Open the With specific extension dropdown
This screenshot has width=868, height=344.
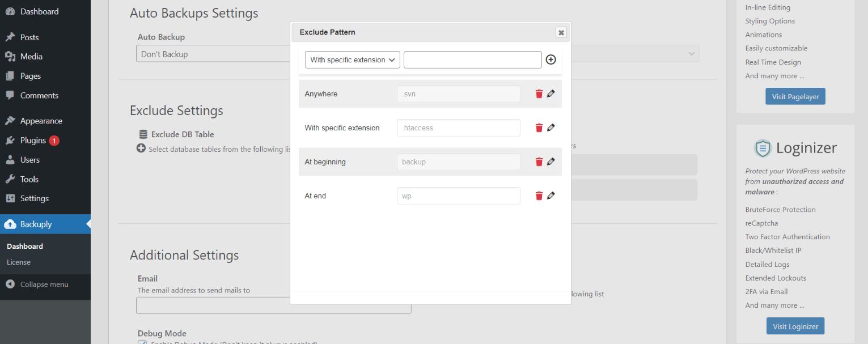point(352,59)
